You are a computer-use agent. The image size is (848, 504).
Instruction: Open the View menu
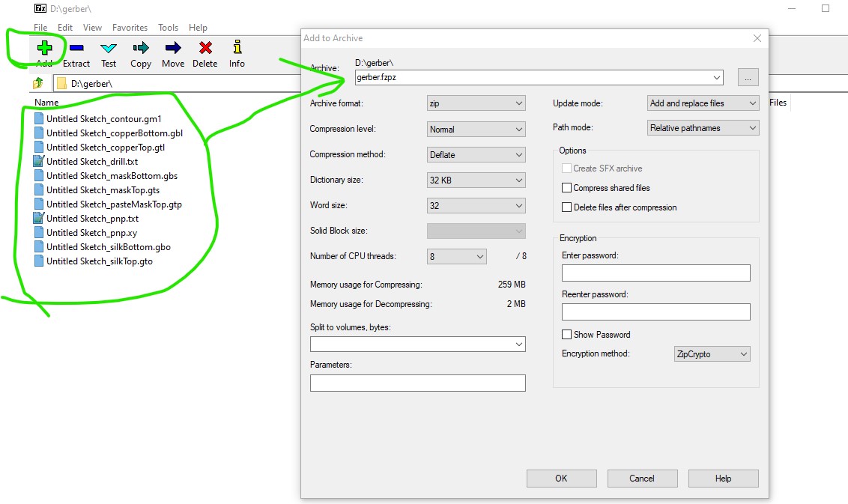92,28
